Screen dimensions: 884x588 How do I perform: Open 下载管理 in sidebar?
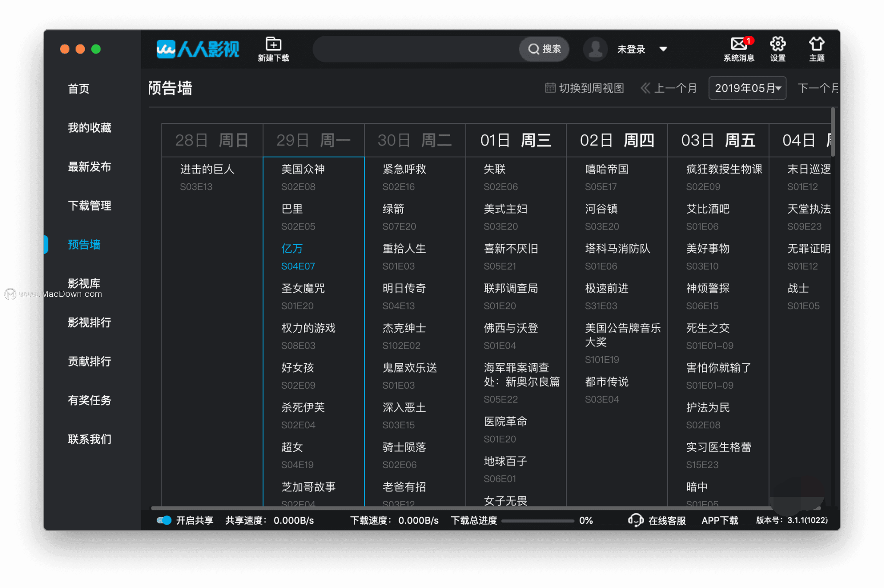(x=89, y=205)
